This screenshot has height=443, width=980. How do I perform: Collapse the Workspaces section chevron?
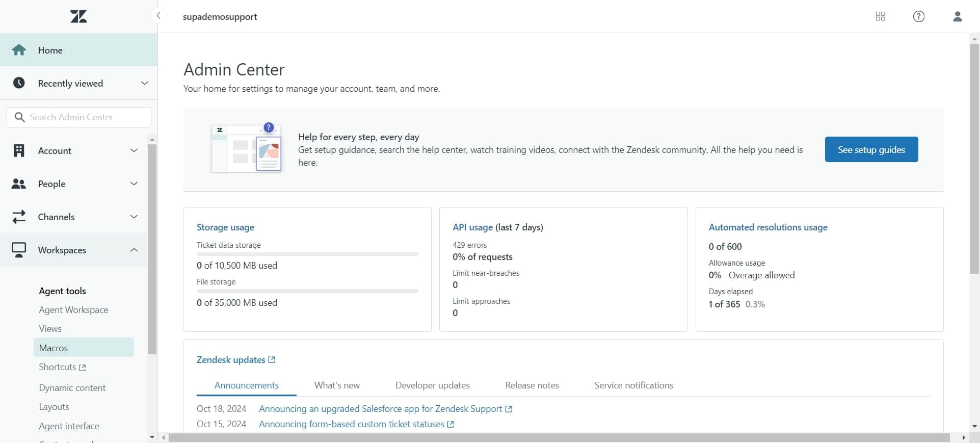[x=134, y=250]
